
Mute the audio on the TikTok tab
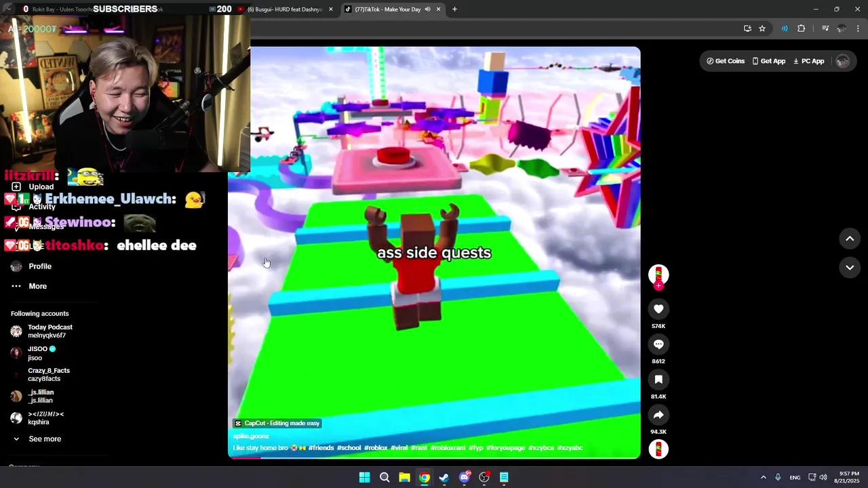pos(428,9)
